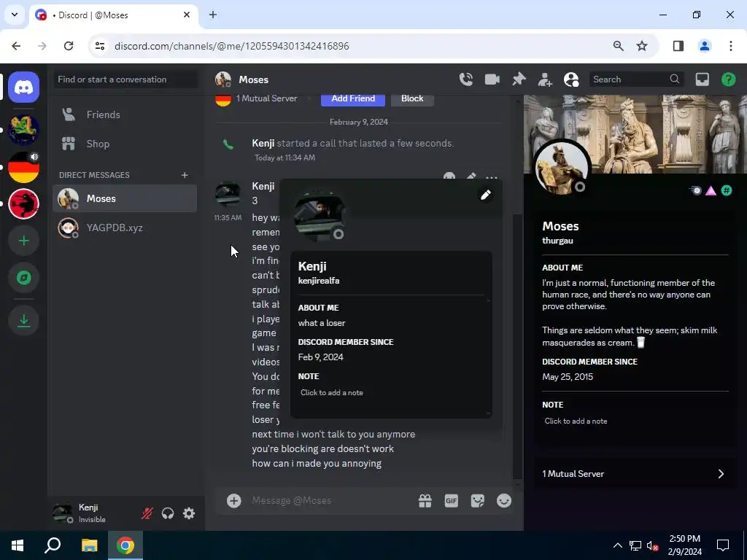Screen dimensions: 747x560
Task: Click the Add Friend button
Action: pyautogui.click(x=353, y=98)
